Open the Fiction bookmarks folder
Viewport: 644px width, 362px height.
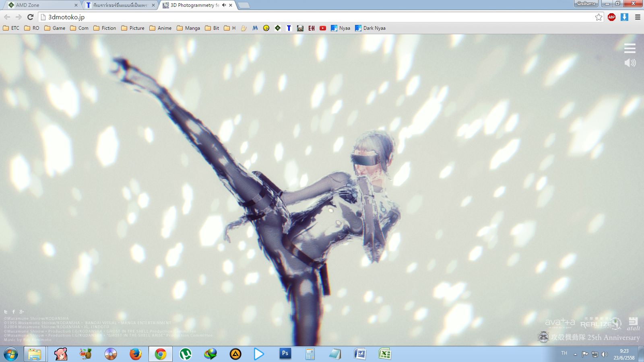[x=105, y=28]
